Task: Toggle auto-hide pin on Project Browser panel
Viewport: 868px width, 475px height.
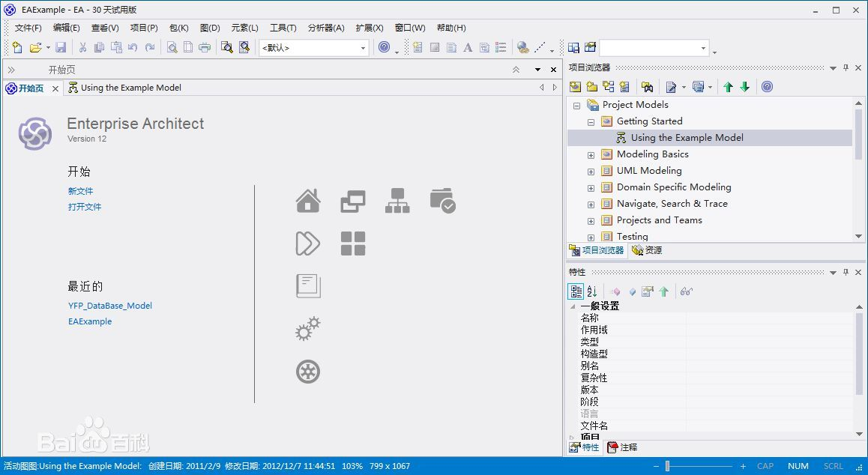Action: tap(846, 67)
